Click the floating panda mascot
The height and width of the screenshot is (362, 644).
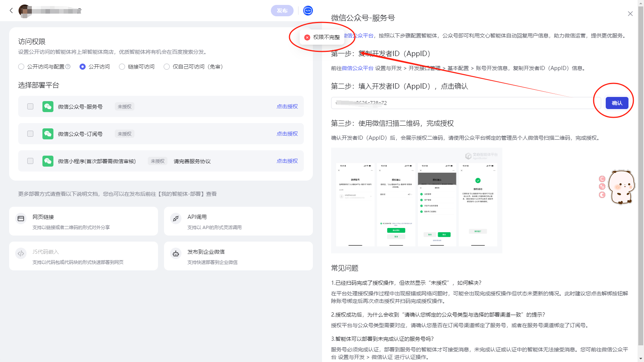(x=621, y=187)
